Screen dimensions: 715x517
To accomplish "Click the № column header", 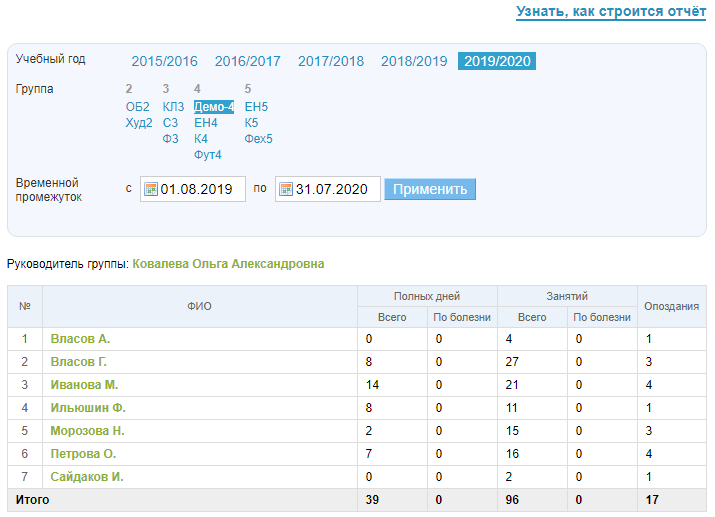I will click(x=25, y=306).
